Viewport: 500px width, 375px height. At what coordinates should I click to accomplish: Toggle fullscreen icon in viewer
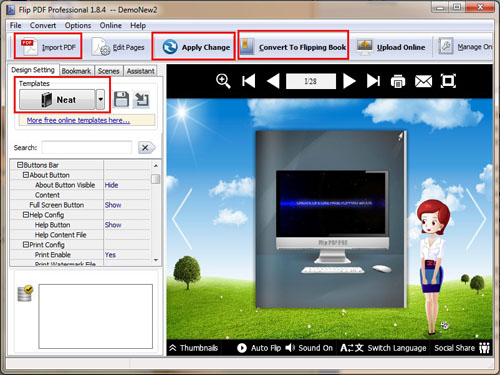pos(448,81)
